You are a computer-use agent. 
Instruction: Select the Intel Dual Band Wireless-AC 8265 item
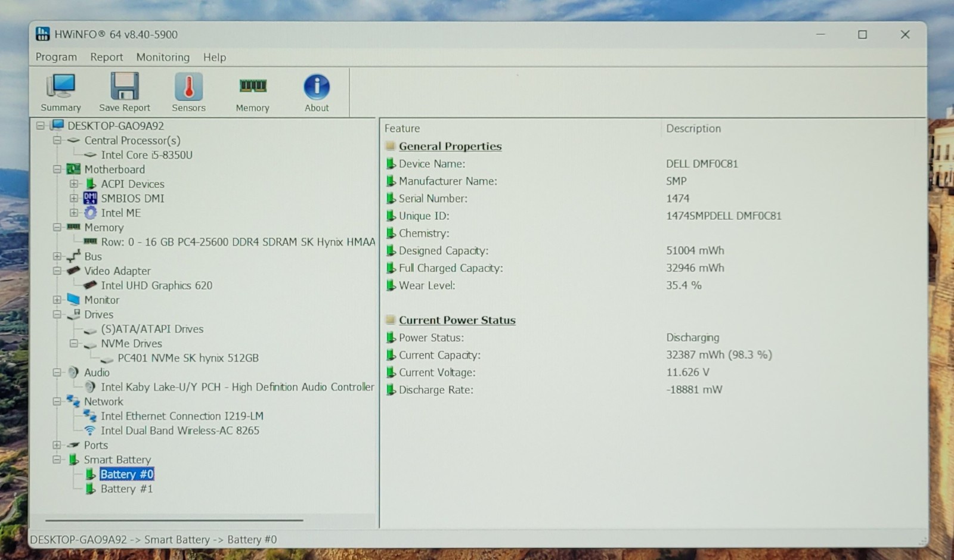[179, 430]
